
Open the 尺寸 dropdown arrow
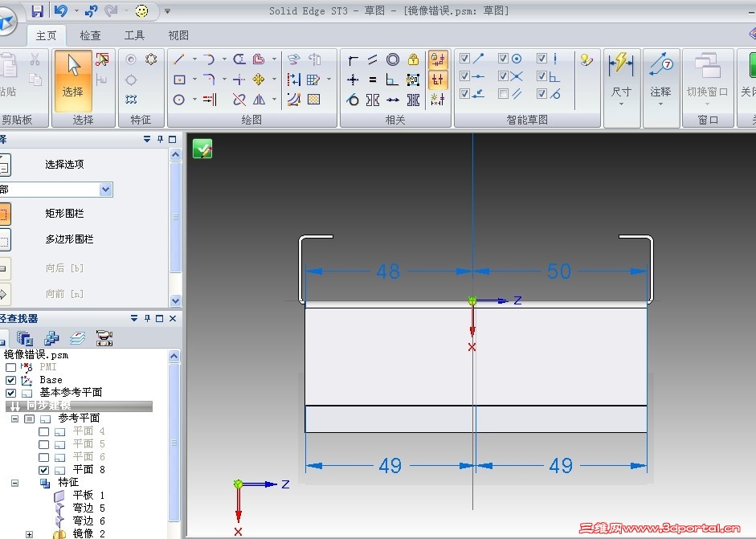point(621,104)
